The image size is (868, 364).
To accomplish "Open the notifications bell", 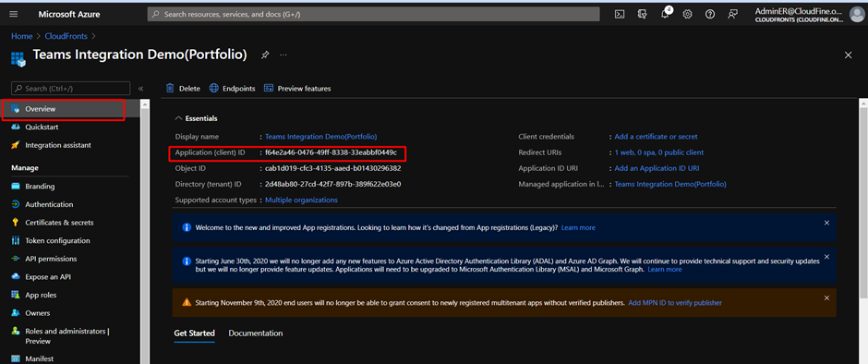I will [x=666, y=14].
